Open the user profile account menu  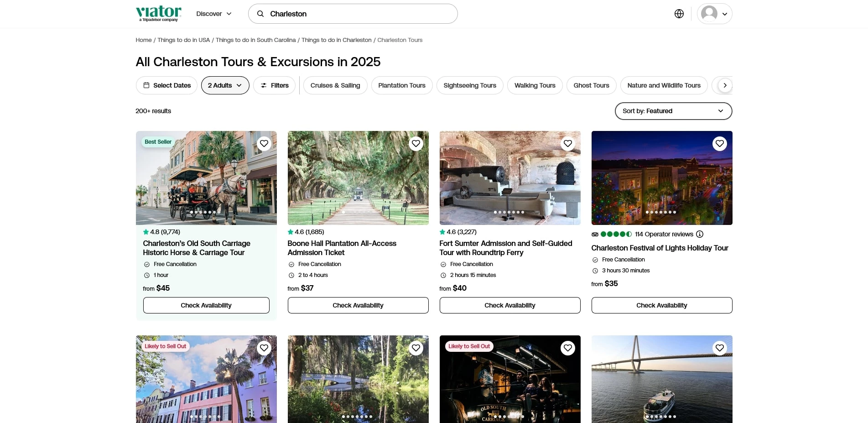tap(714, 14)
